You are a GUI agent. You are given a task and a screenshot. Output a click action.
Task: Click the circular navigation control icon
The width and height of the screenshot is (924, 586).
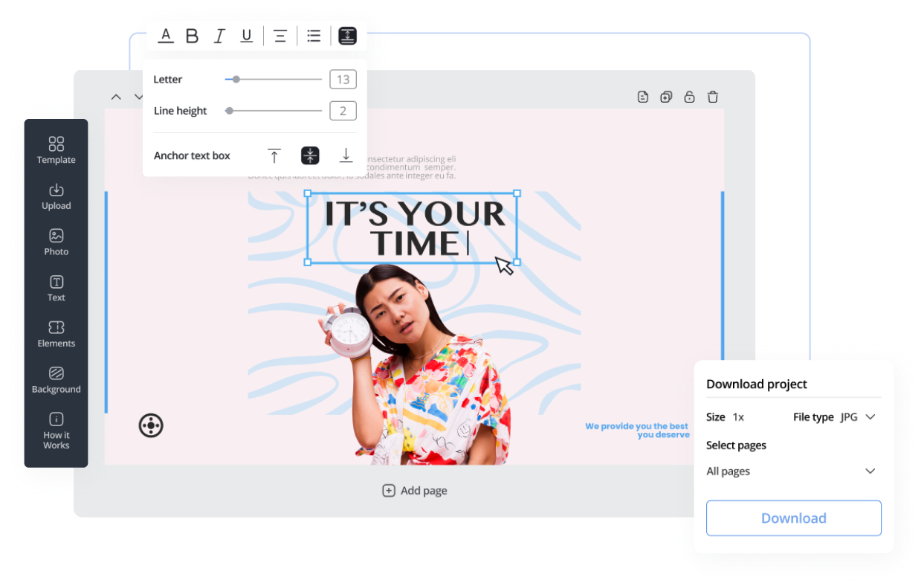[151, 425]
